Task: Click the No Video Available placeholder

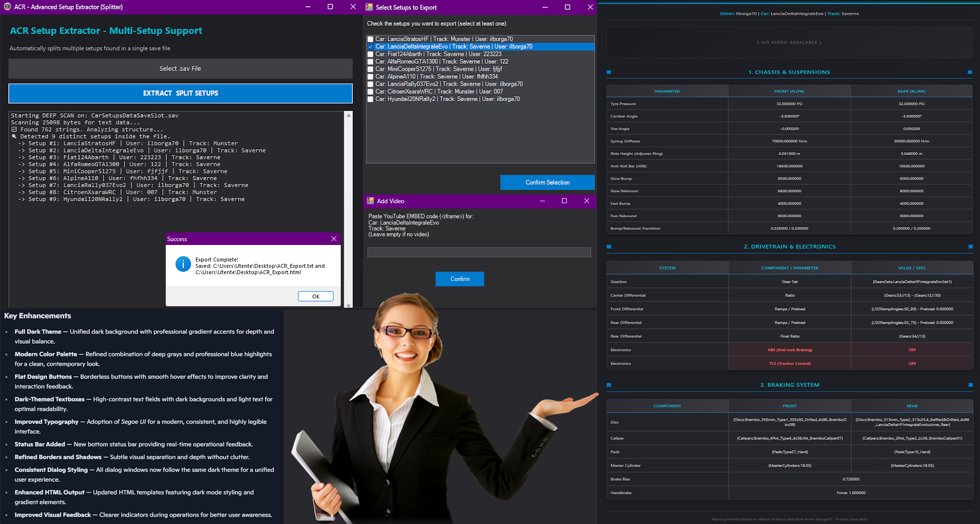Action: pos(789,42)
